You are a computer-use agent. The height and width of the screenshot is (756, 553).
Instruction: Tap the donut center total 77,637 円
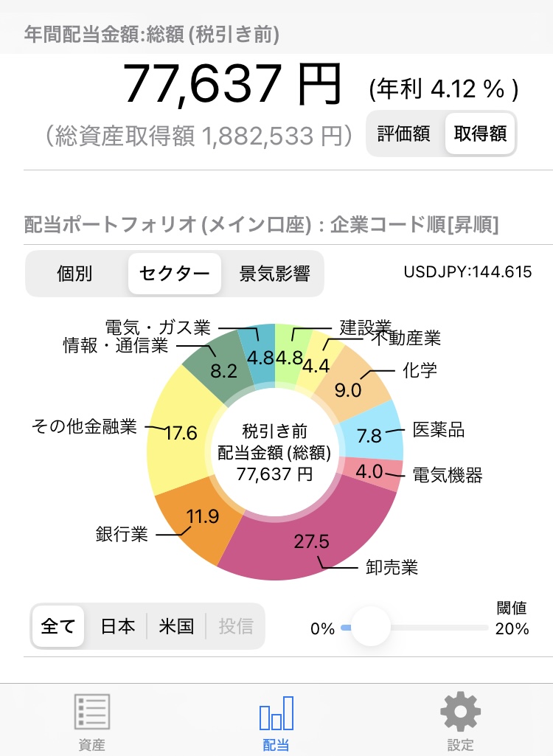(274, 474)
